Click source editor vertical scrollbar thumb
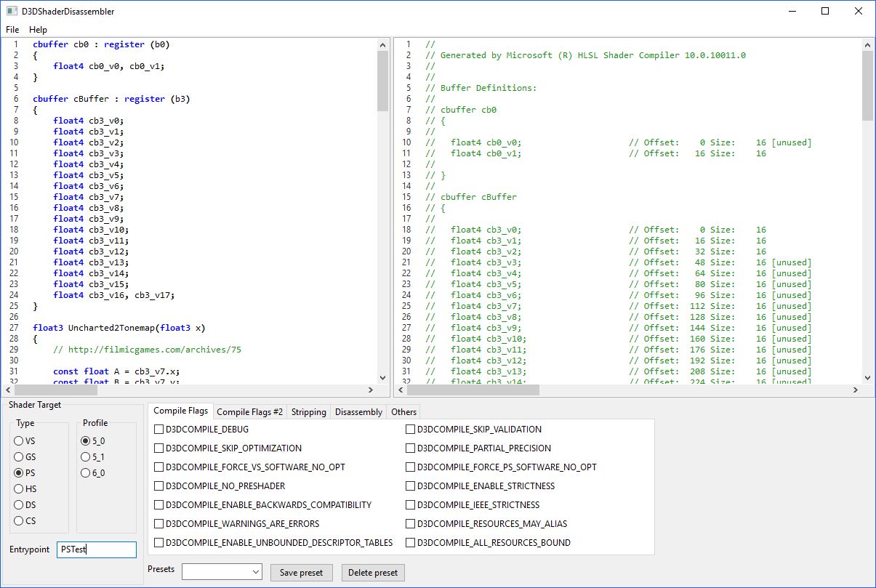The image size is (876, 588). 383,80
